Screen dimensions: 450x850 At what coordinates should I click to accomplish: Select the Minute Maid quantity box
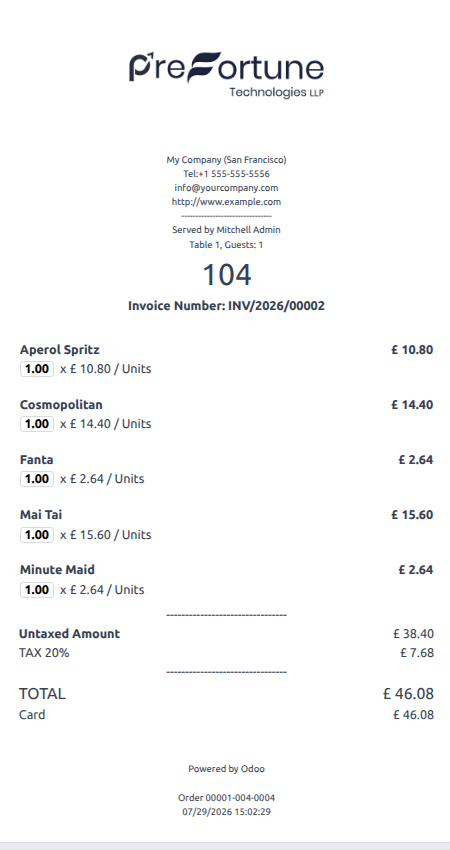click(37, 589)
